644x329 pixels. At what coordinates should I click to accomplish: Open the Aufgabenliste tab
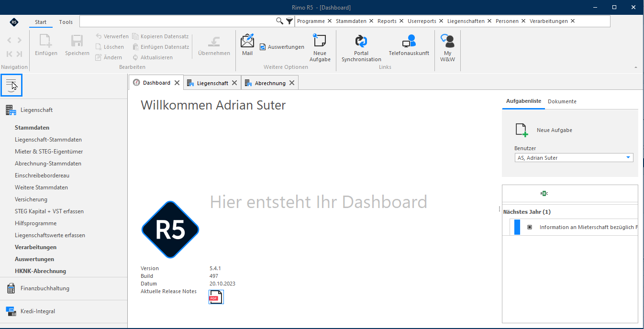[524, 101]
